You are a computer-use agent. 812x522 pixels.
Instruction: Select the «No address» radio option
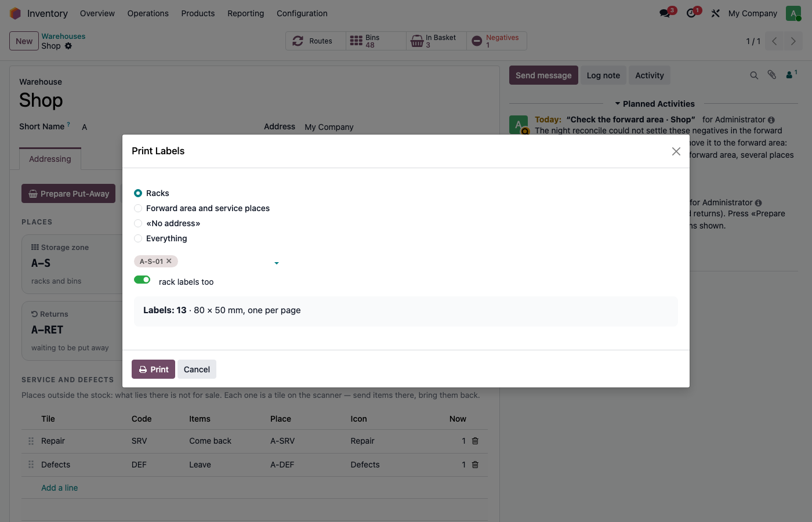click(x=138, y=223)
